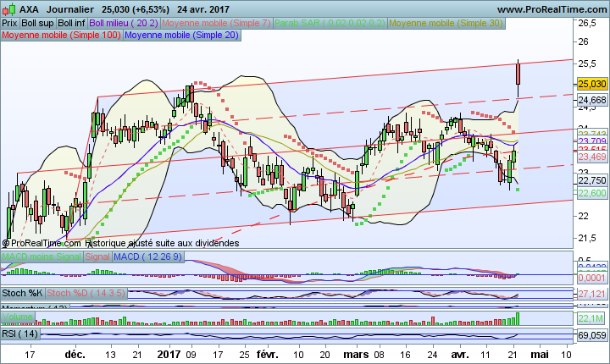Click the 24 avr. 2017 date in header
Image resolution: width=610 pixels, height=364 pixels.
pos(203,9)
